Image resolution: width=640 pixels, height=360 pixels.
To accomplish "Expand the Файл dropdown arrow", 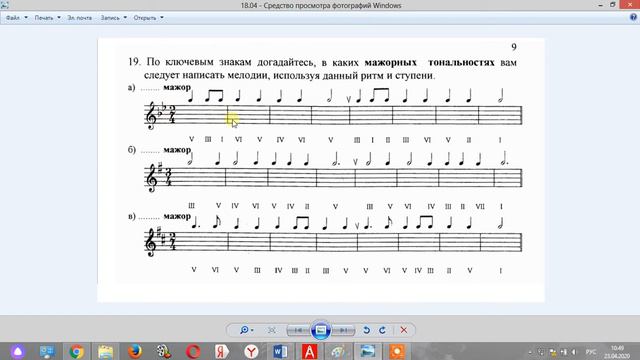I will tap(26, 18).
